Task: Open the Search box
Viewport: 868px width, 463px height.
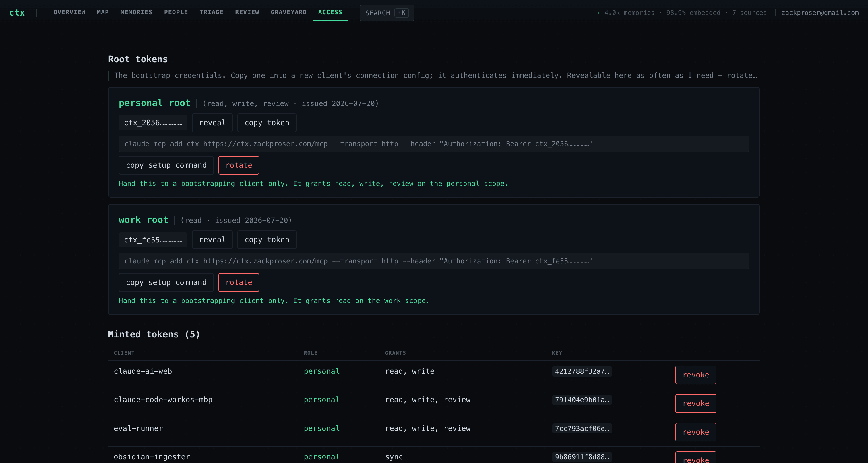Action: pyautogui.click(x=387, y=13)
